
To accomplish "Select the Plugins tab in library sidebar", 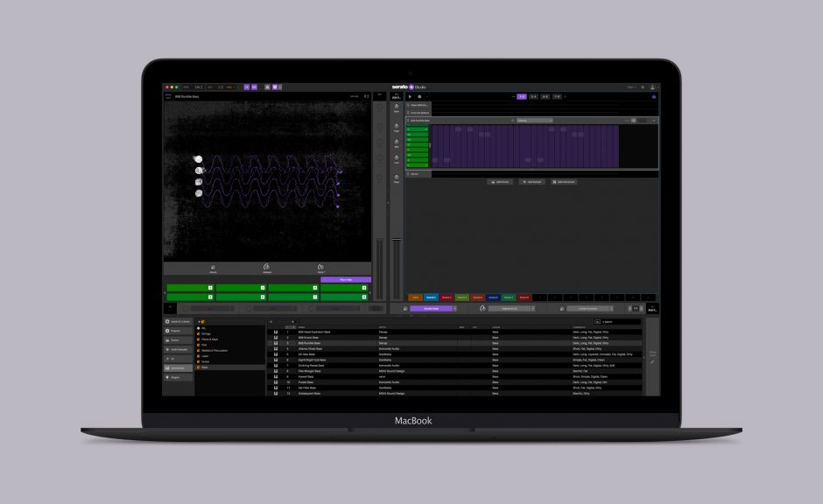I will pyautogui.click(x=178, y=377).
